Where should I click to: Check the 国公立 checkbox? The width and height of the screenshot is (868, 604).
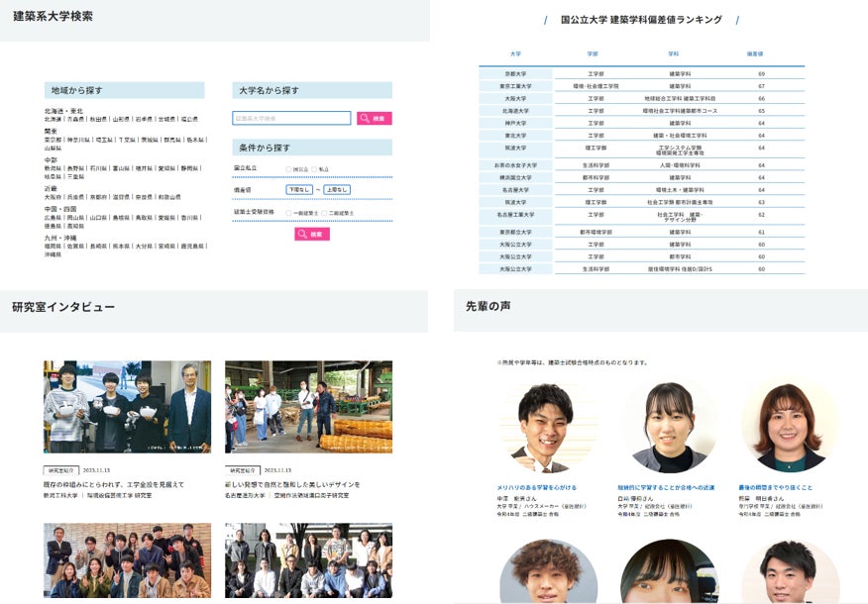click(x=288, y=169)
